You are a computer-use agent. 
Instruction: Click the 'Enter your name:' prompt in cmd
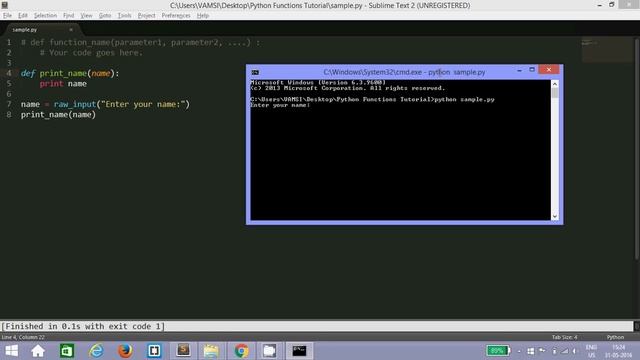pos(280,105)
